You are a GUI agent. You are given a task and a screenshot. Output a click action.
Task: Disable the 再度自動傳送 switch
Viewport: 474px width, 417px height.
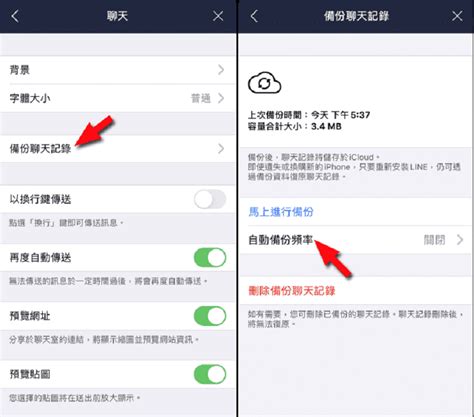click(210, 257)
